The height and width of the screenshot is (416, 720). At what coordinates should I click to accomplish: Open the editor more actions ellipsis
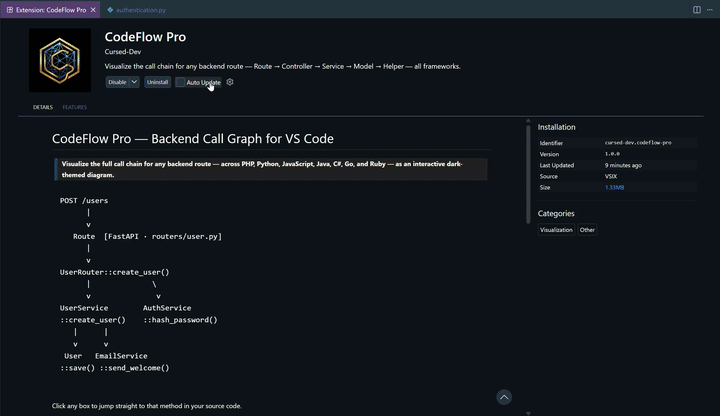click(710, 10)
